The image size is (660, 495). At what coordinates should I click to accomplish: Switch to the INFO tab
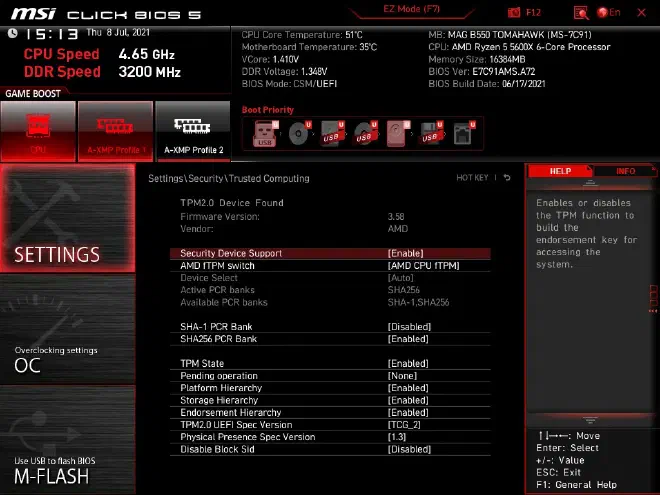click(625, 171)
